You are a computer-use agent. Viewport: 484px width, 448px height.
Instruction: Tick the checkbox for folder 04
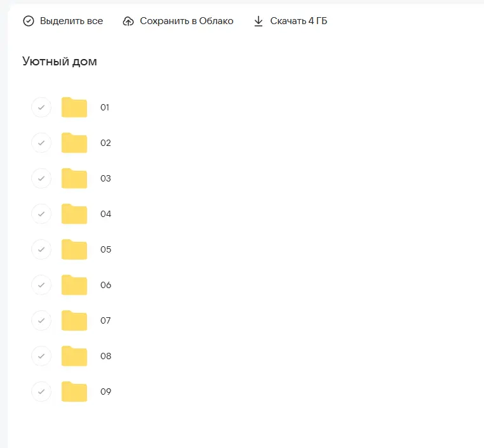coord(41,214)
